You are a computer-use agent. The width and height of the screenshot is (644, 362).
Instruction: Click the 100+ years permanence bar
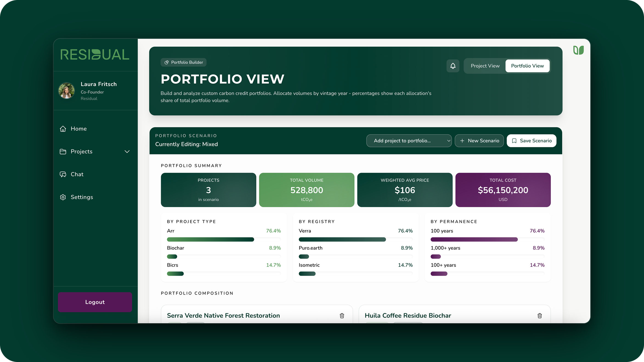[488, 274]
